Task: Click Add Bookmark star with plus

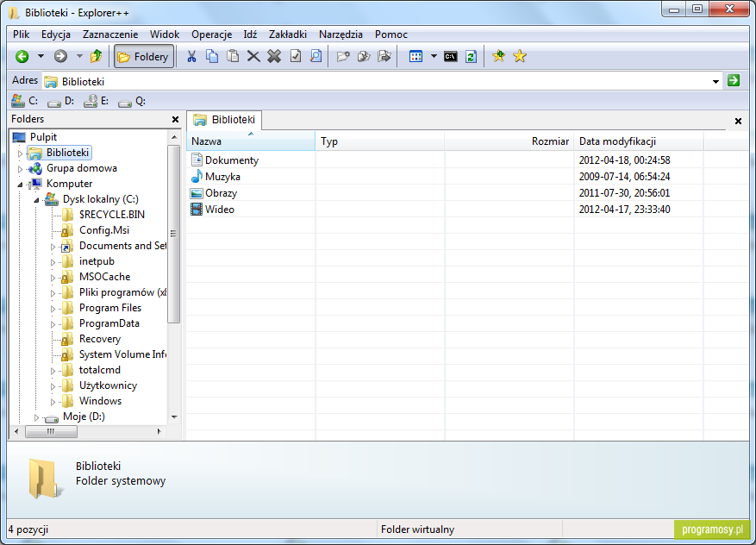Action: tap(498, 56)
